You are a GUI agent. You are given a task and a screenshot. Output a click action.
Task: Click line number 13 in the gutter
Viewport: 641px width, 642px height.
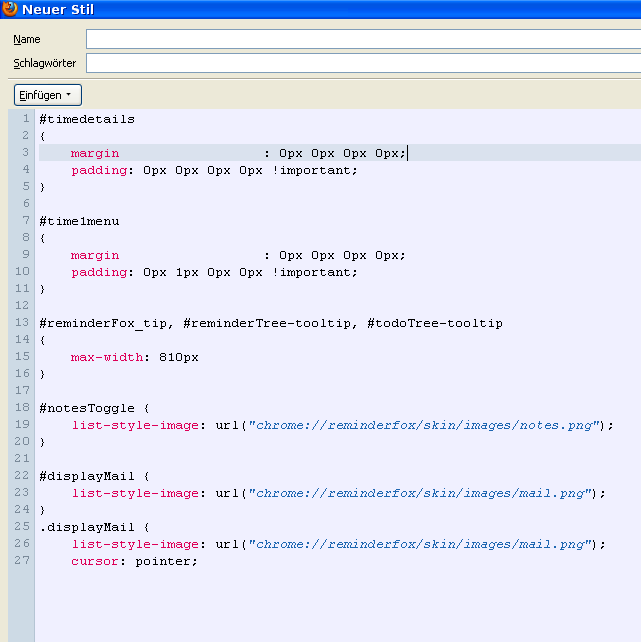pos(23,323)
